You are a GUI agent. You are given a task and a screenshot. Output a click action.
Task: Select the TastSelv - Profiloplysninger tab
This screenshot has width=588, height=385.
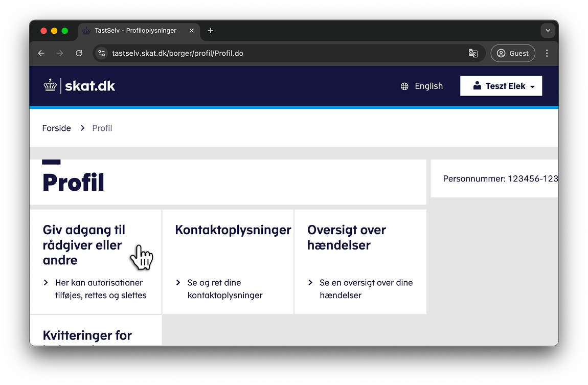(135, 31)
